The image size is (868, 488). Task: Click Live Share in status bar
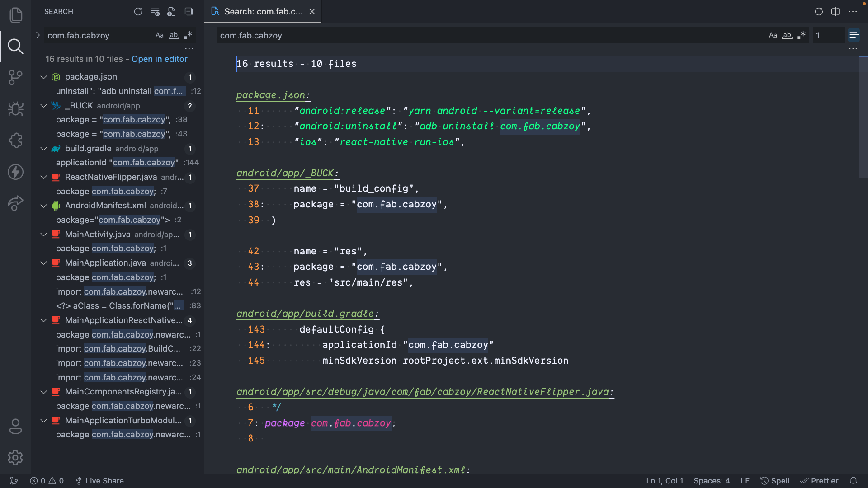tap(99, 481)
